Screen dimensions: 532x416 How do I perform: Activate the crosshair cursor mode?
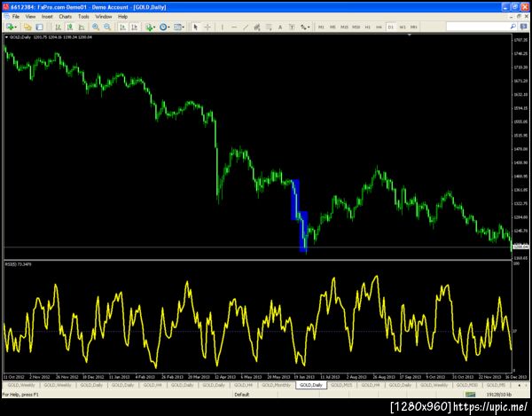click(x=207, y=27)
